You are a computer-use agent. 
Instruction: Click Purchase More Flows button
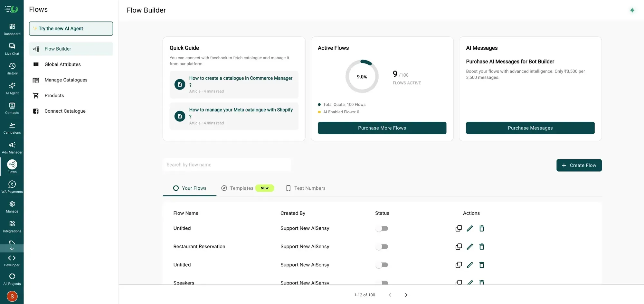382,128
